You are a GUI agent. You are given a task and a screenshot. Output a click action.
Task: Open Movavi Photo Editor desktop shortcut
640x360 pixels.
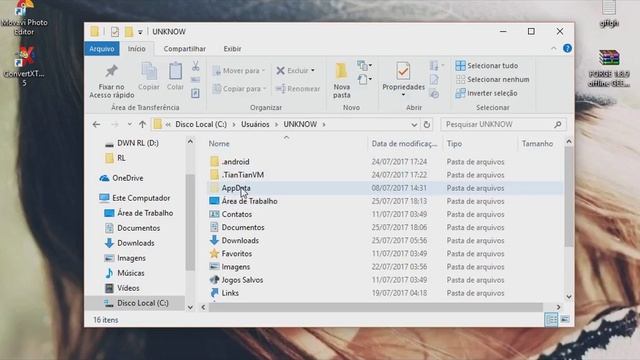pyautogui.click(x=24, y=18)
